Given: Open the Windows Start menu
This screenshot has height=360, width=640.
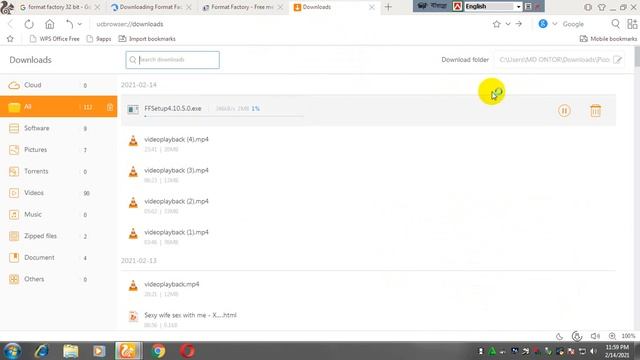Looking at the screenshot, I should click(x=12, y=351).
